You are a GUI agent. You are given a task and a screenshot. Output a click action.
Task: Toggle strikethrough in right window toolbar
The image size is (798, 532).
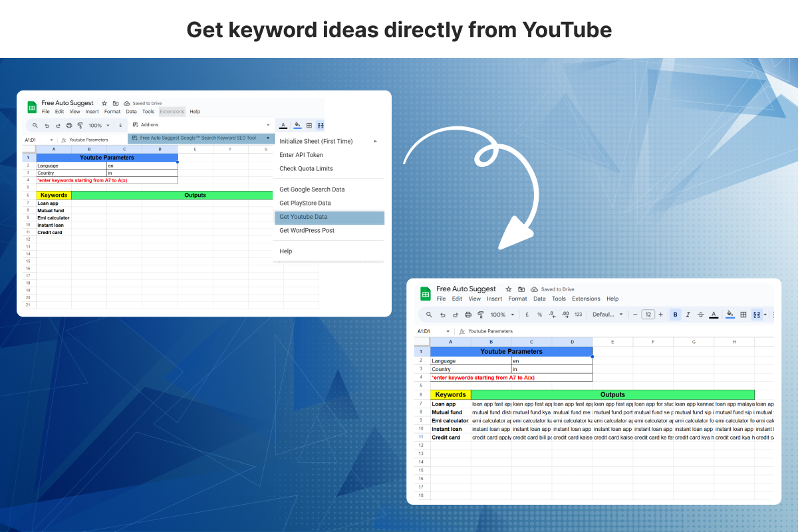click(x=701, y=315)
